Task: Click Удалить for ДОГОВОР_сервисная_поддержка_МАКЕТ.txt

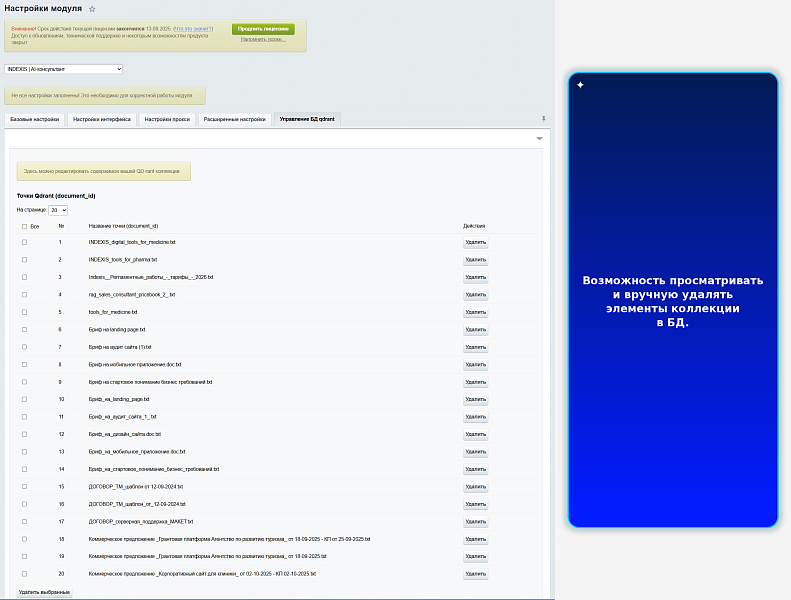Action: coord(475,522)
